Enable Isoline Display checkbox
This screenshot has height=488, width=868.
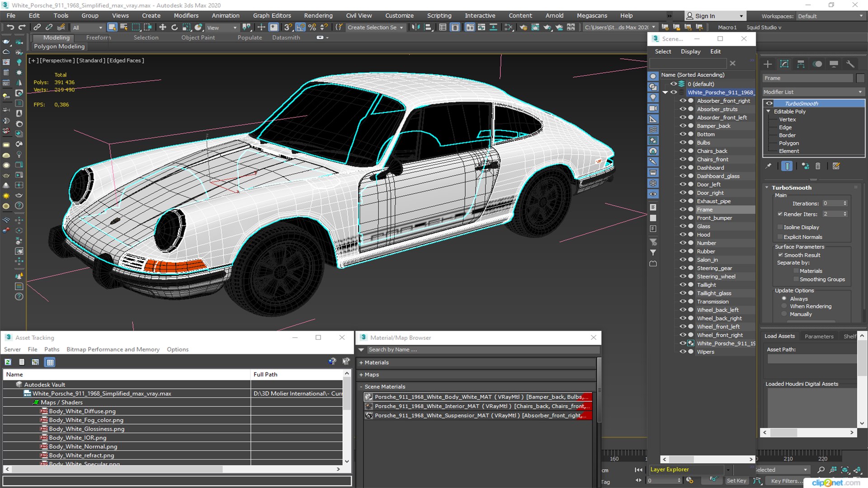click(780, 227)
